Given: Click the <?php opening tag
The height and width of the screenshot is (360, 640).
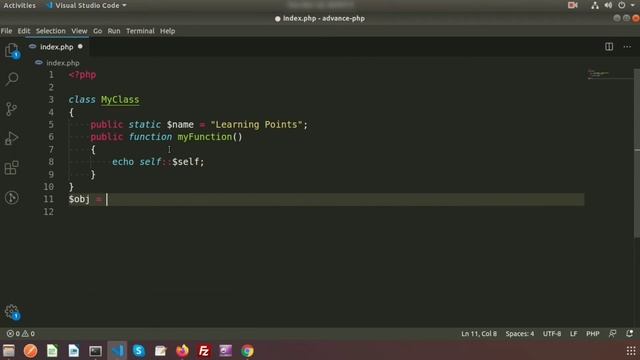Looking at the screenshot, I should pyautogui.click(x=82, y=75).
